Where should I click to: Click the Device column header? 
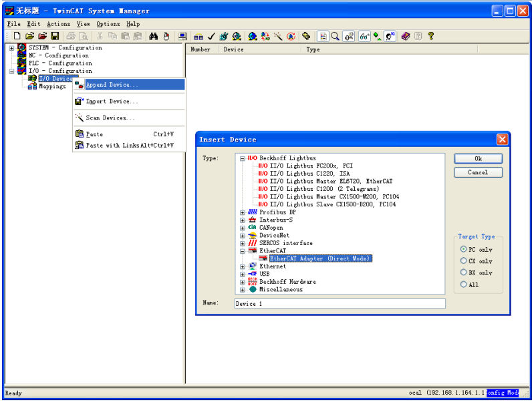(x=260, y=49)
